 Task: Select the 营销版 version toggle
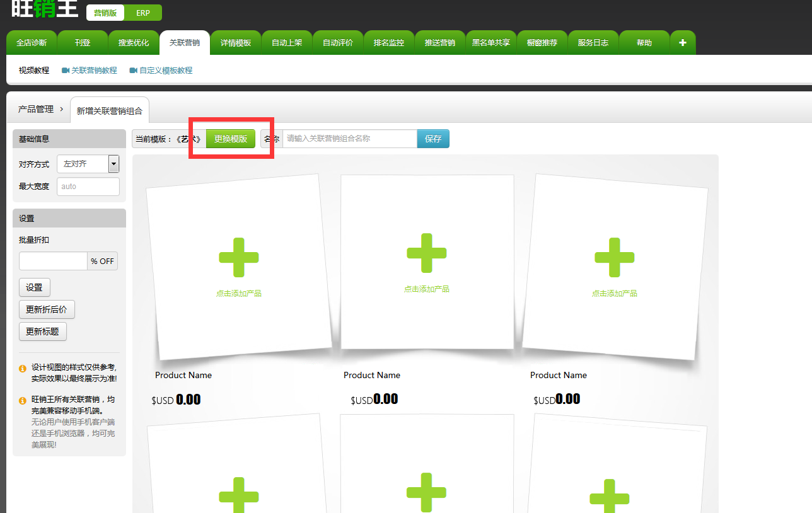point(105,13)
